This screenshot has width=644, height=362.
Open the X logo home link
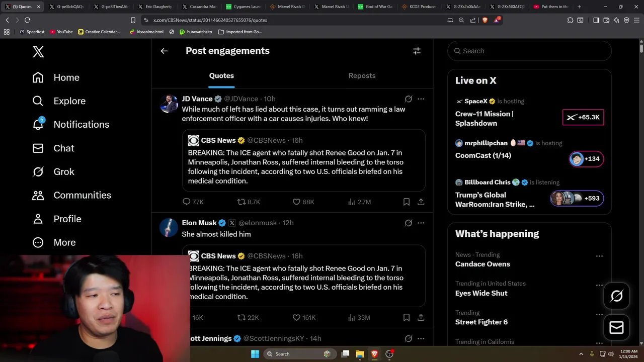[38, 51]
